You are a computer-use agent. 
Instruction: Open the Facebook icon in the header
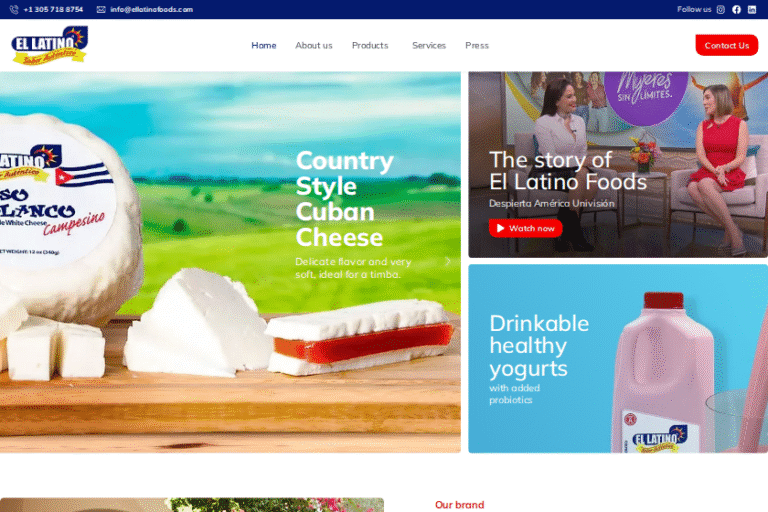pyautogui.click(x=736, y=9)
